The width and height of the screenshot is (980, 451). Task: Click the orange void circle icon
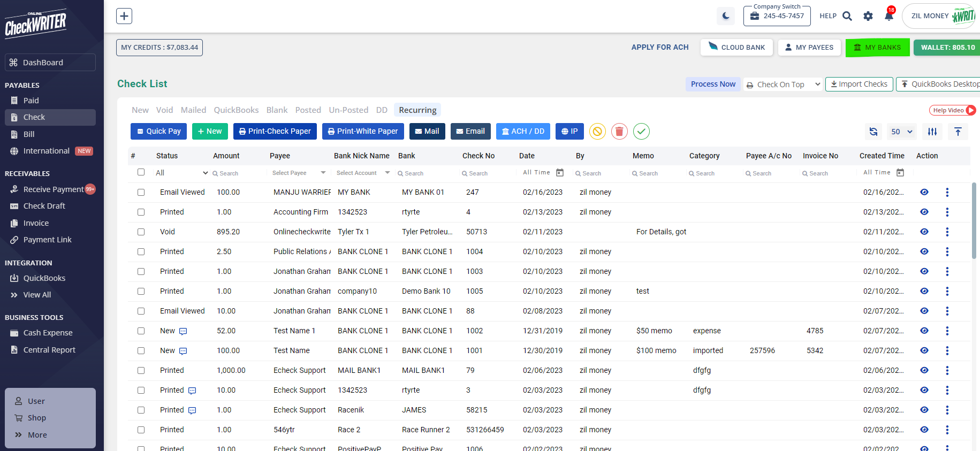(x=597, y=131)
